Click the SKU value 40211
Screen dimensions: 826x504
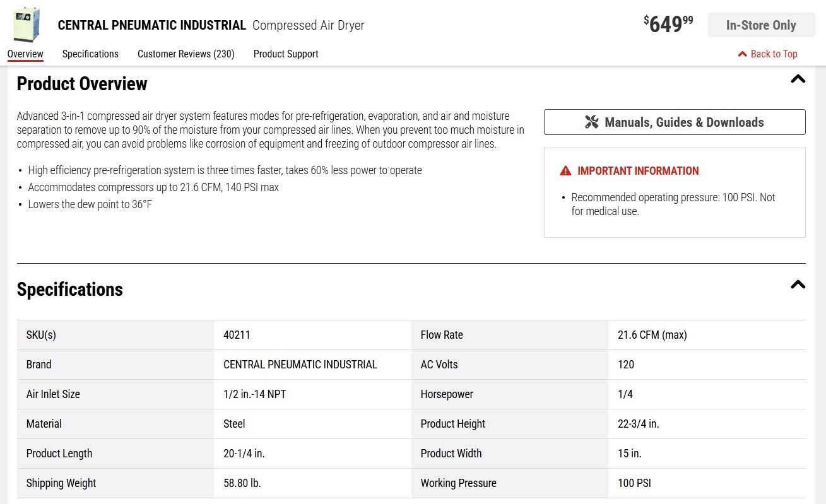237,335
